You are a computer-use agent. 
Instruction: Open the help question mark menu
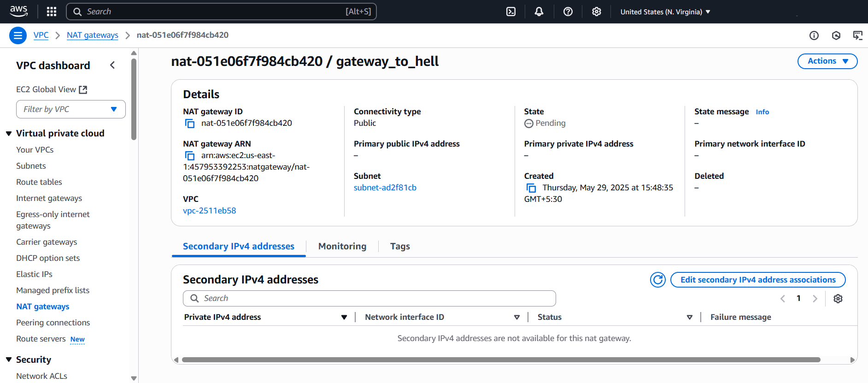(568, 12)
